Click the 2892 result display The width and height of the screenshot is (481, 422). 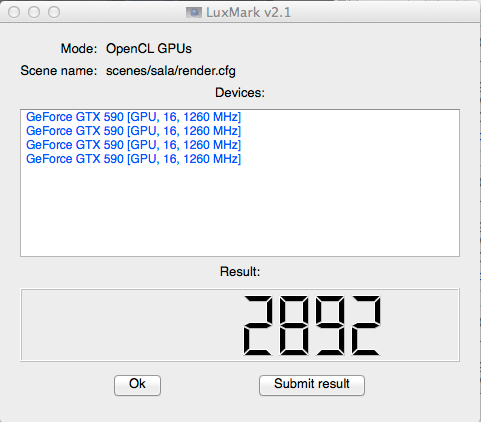pos(240,325)
